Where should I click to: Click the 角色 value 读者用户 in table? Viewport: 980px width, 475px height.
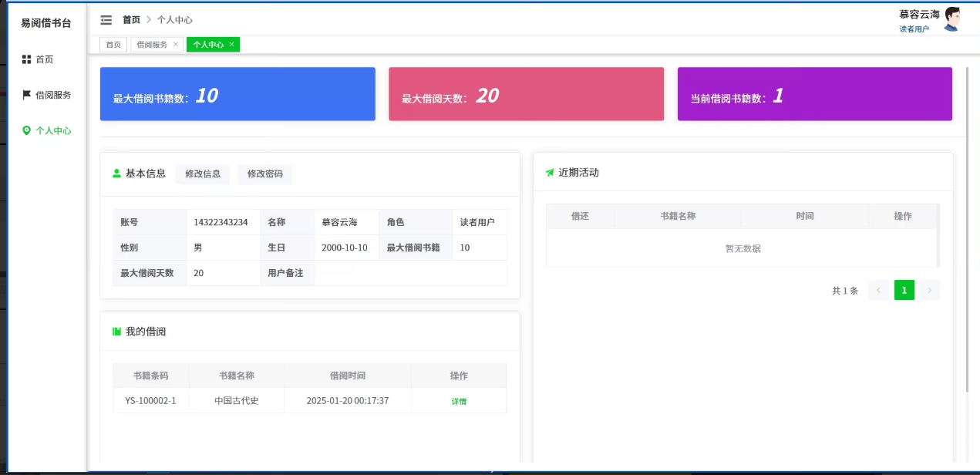(x=477, y=222)
